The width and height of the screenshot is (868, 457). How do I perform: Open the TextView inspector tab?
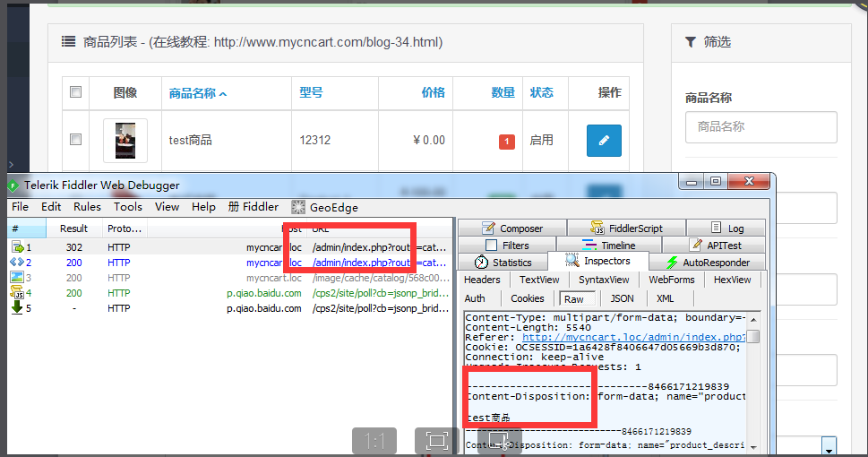(539, 280)
